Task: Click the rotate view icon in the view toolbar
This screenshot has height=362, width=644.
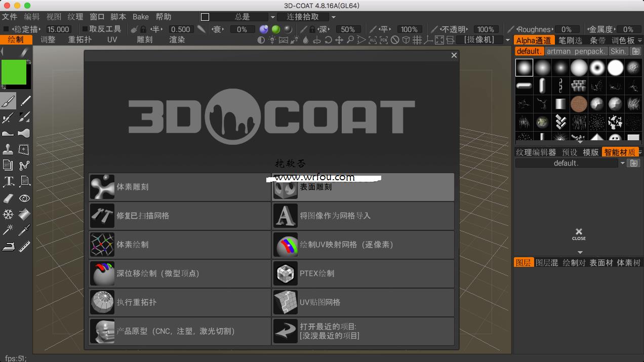Action: (x=328, y=39)
